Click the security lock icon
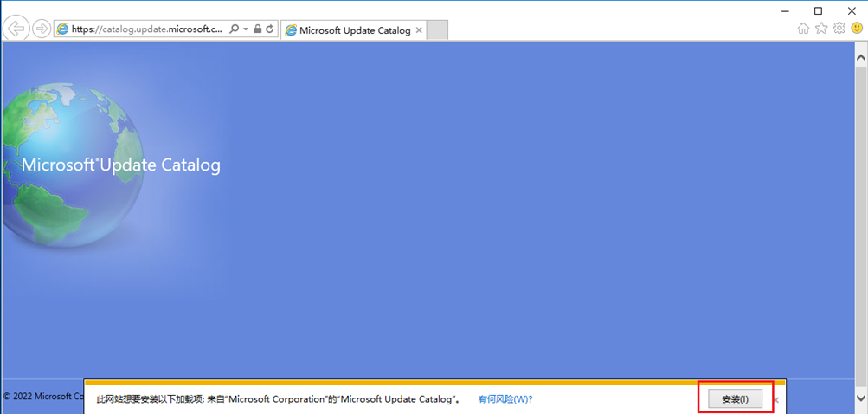Image resolution: width=868 pixels, height=414 pixels. [257, 29]
